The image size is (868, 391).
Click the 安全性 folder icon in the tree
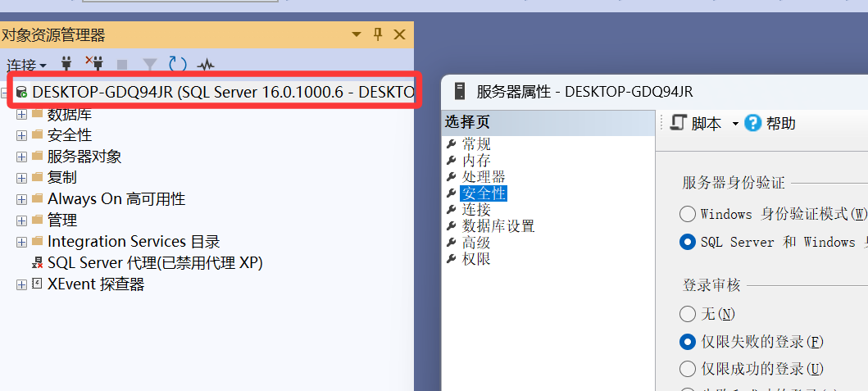pyautogui.click(x=37, y=134)
